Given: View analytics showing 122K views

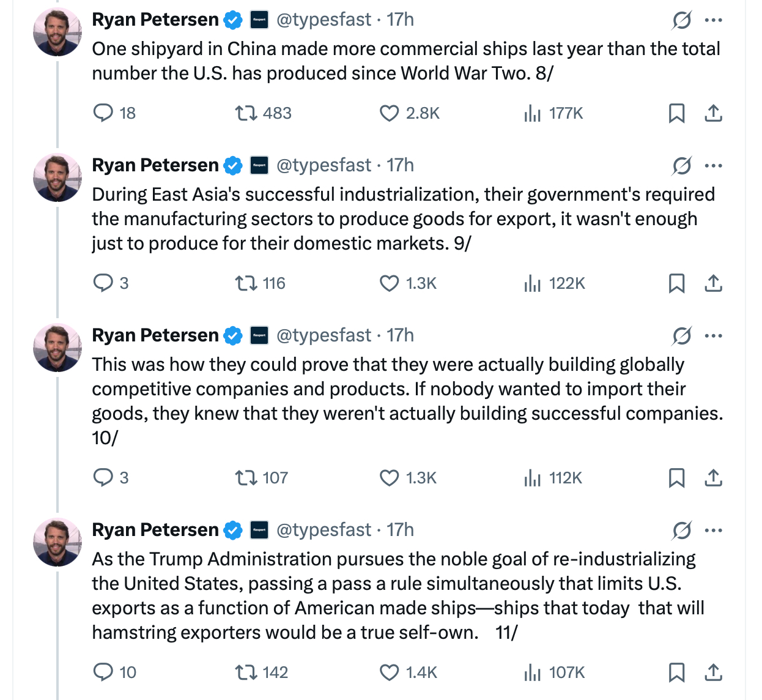Looking at the screenshot, I should pos(554,283).
